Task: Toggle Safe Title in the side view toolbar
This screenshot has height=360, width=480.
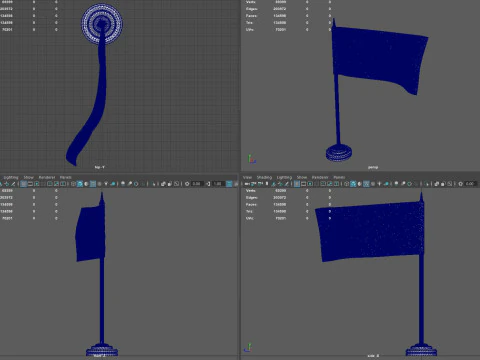Action: pyautogui.click(x=336, y=184)
